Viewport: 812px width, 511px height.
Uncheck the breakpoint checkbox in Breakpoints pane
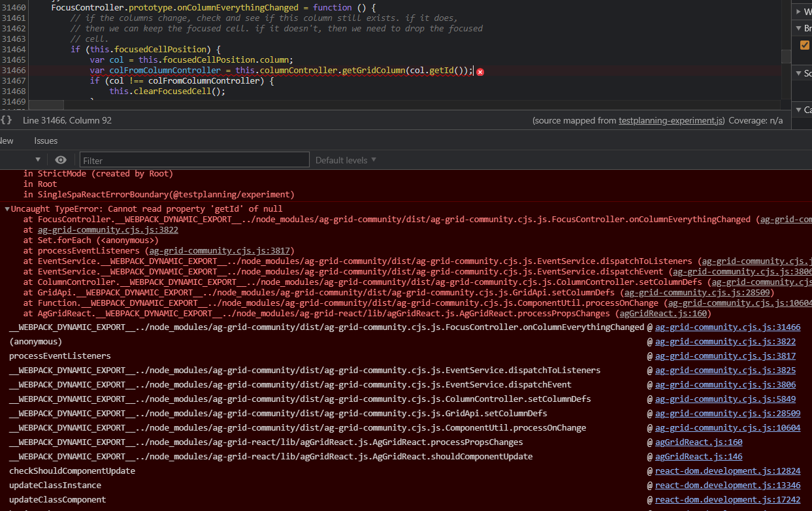tap(805, 44)
